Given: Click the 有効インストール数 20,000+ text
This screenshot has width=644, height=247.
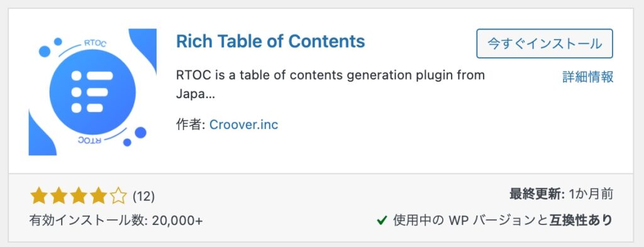Looking at the screenshot, I should point(116,221).
